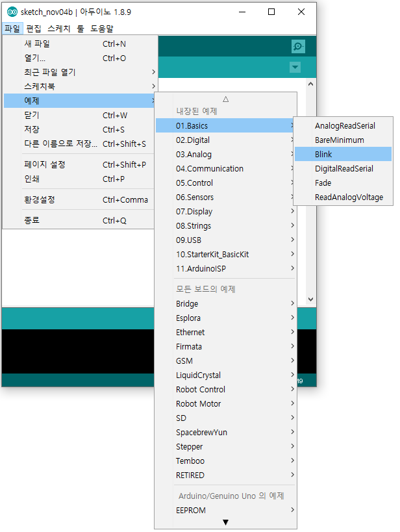Maximize the Arduino window
The image size is (400, 532).
pos(271,12)
